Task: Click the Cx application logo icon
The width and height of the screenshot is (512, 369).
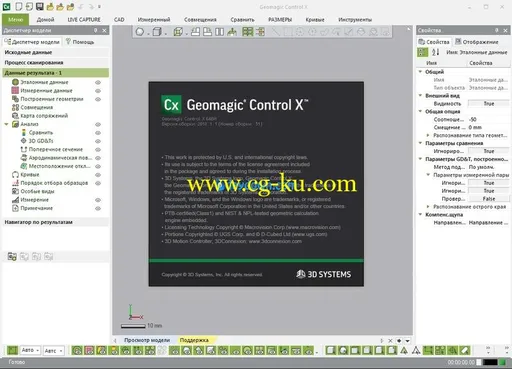Action: 6,6
